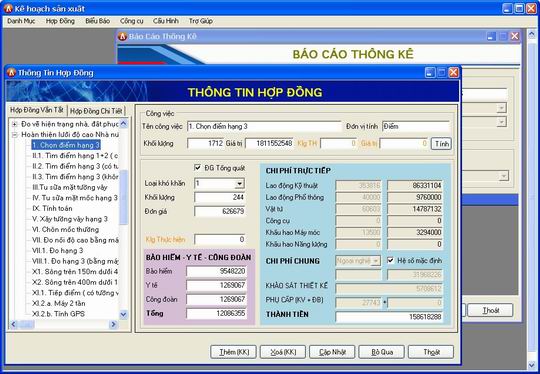Screen dimensions: 540x374
Task: Select tree item IX. Tính toán
Action: pos(52,208)
